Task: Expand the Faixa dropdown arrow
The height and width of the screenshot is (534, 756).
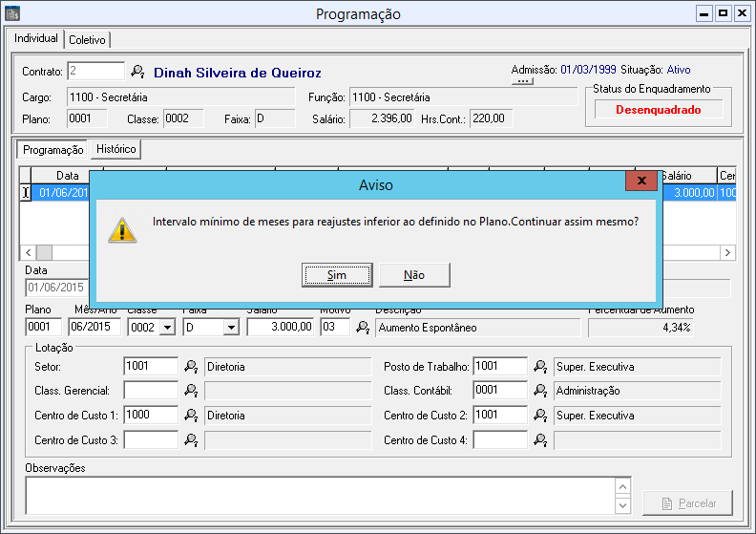Action: (x=230, y=328)
